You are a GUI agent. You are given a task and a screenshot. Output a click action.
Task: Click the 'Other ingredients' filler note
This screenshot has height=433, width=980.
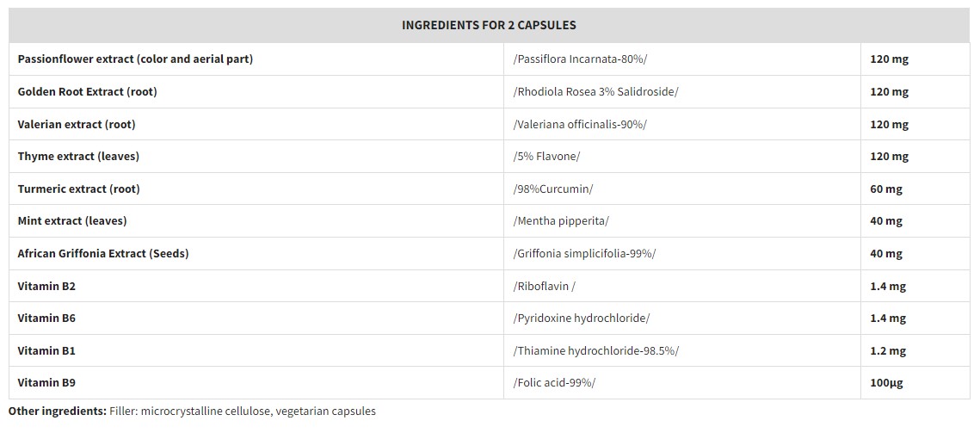(x=192, y=411)
